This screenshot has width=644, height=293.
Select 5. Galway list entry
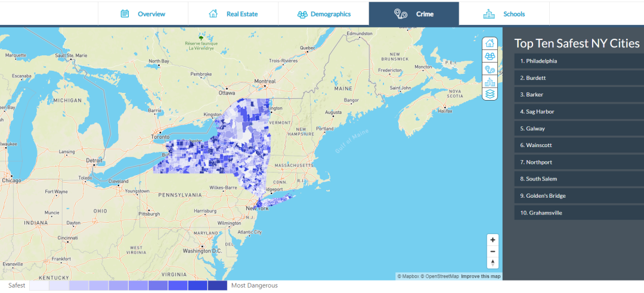pyautogui.click(x=579, y=129)
